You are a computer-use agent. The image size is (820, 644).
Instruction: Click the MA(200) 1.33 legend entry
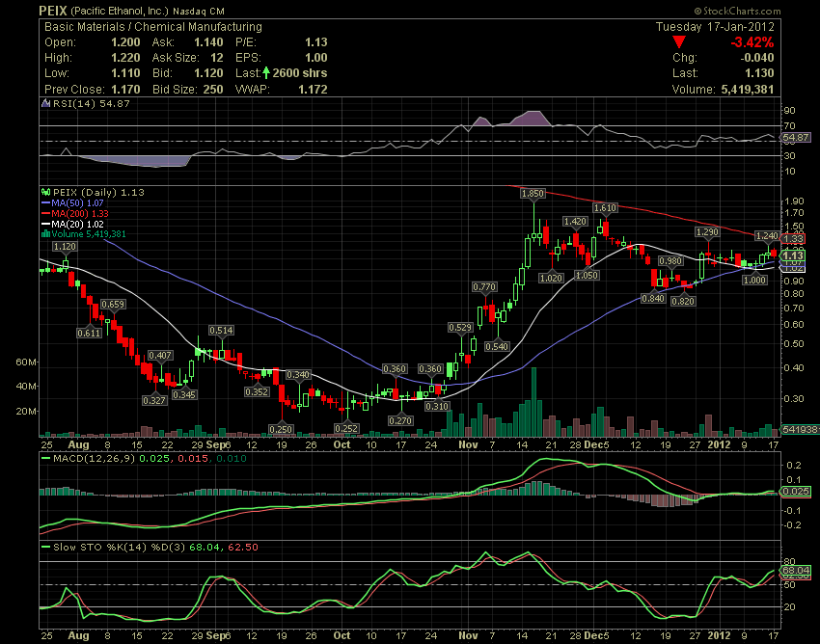coord(75,213)
